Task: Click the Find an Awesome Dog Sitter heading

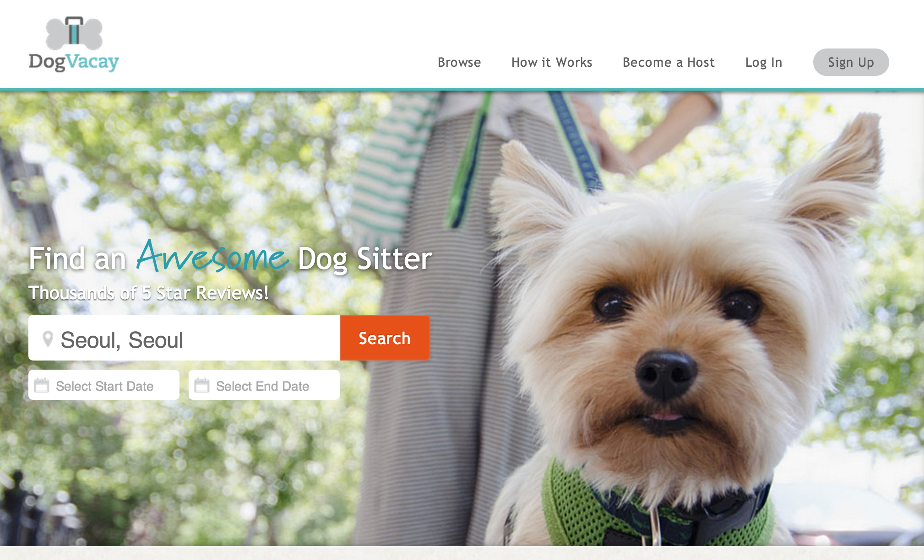Action: [230, 257]
